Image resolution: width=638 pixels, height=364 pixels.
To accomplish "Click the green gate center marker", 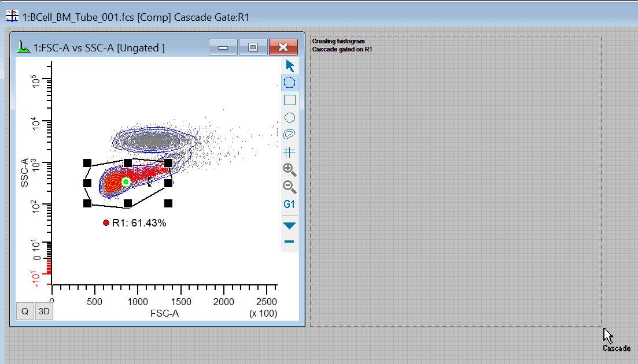I will pyautogui.click(x=126, y=181).
